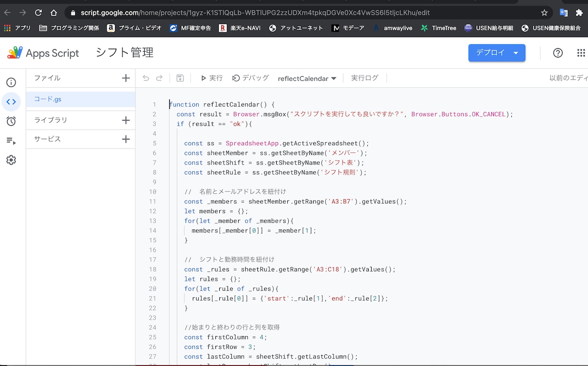Click comment 名前とメールアドレスを紐付け

[243, 191]
